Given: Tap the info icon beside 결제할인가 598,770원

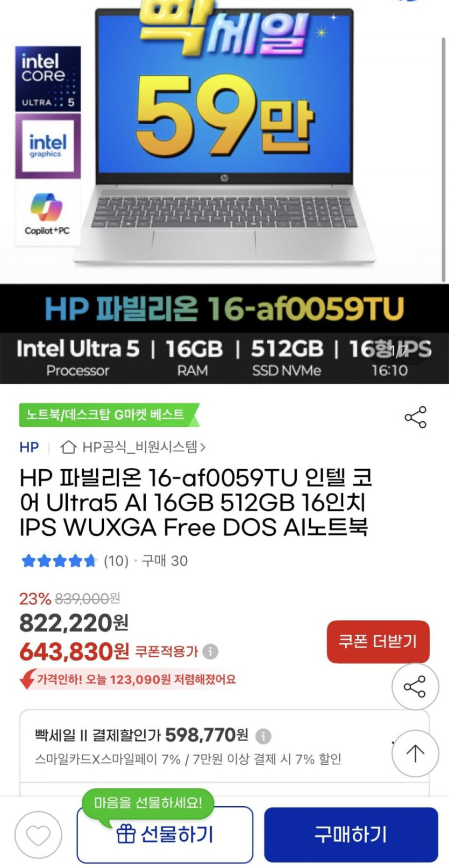Looking at the screenshot, I should [263, 735].
